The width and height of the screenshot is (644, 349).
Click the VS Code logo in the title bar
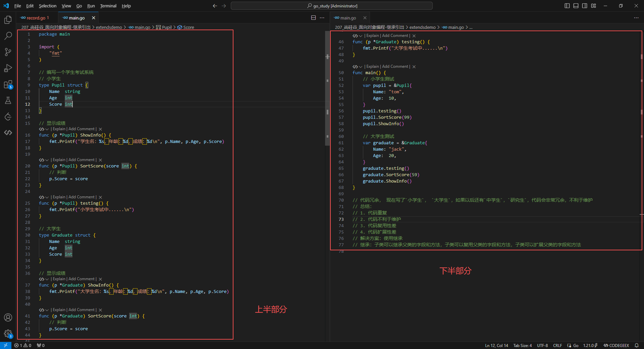(x=6, y=6)
